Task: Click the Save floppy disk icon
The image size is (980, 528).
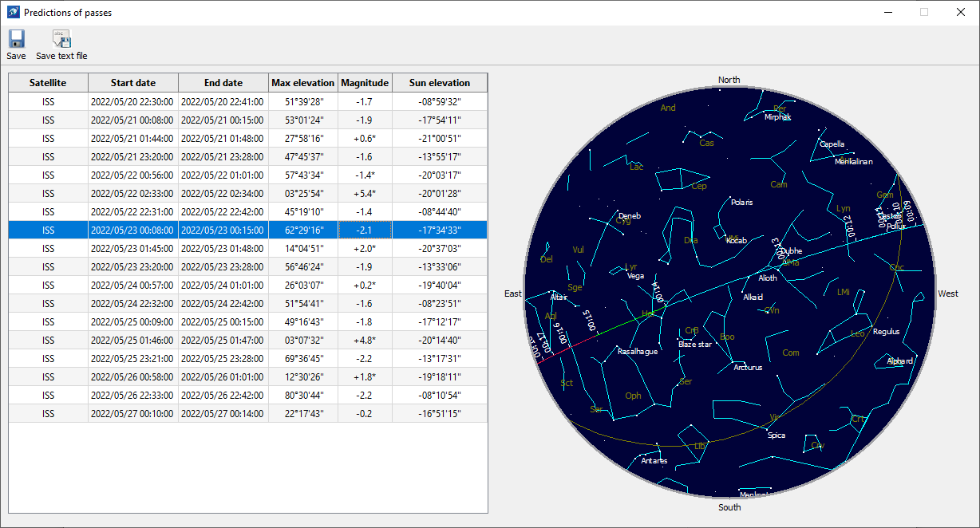Action: click(x=16, y=38)
